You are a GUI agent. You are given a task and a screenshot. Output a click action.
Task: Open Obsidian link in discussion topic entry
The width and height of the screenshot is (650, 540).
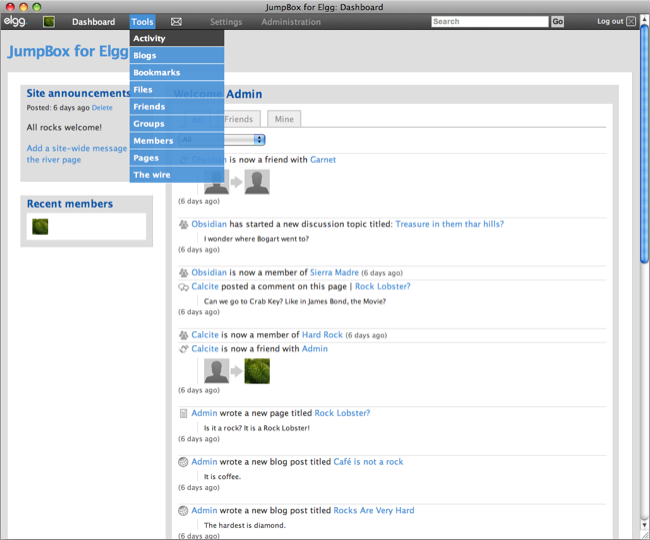[209, 224]
